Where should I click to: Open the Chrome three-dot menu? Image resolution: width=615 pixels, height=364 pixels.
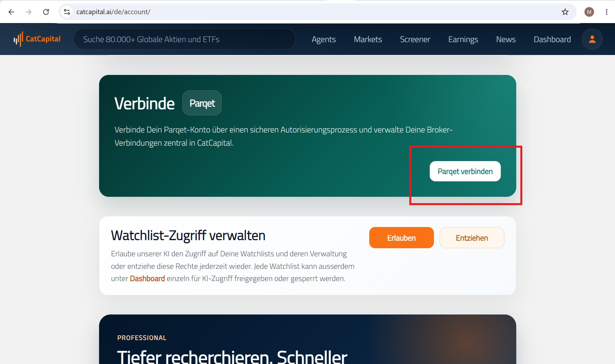point(607,12)
